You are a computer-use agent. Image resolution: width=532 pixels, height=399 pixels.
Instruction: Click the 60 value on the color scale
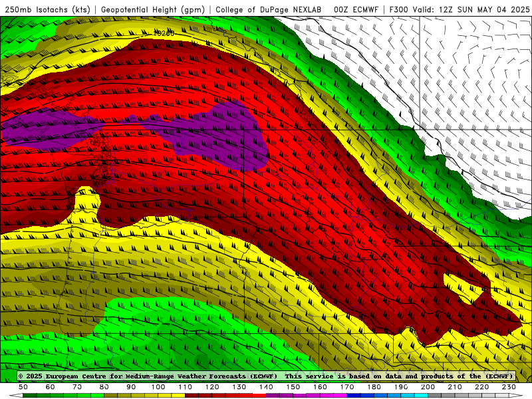point(50,387)
